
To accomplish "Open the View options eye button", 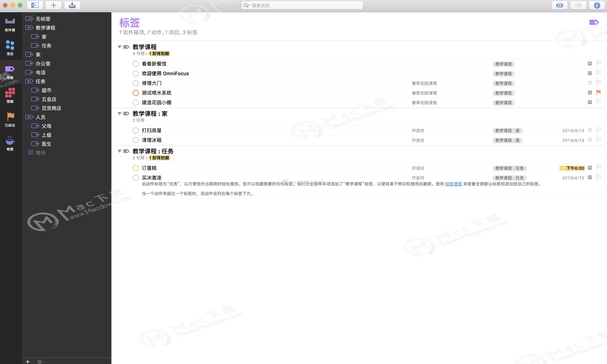I will click(560, 5).
